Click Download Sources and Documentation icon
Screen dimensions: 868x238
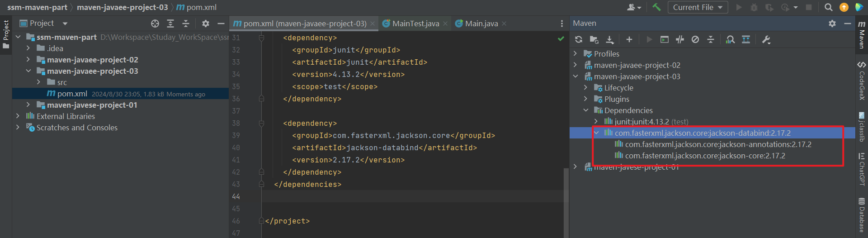(610, 40)
